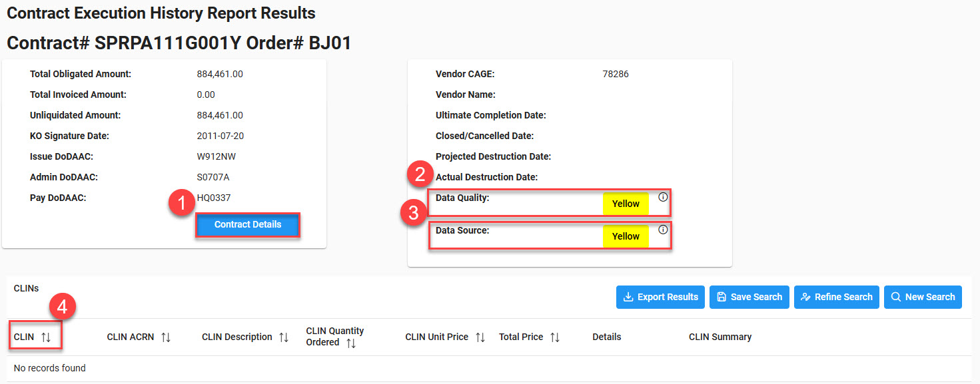Sort by CLIN using its sort arrows

46,337
